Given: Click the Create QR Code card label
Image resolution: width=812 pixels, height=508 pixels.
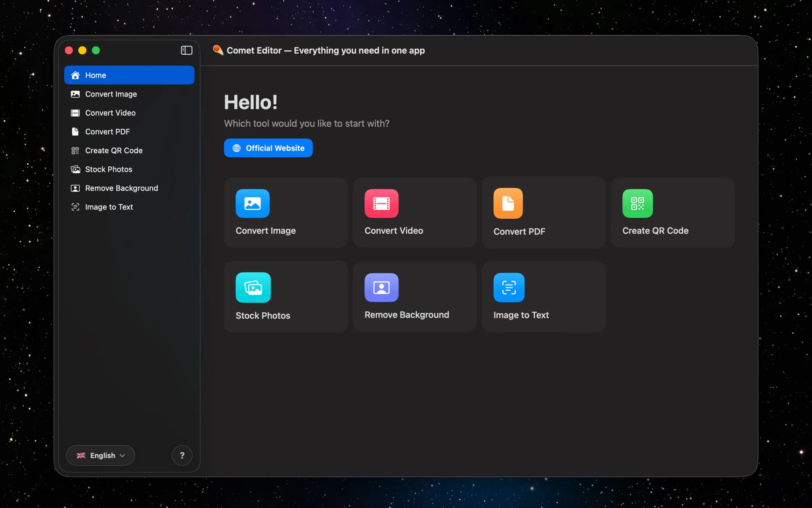Looking at the screenshot, I should coord(655,231).
